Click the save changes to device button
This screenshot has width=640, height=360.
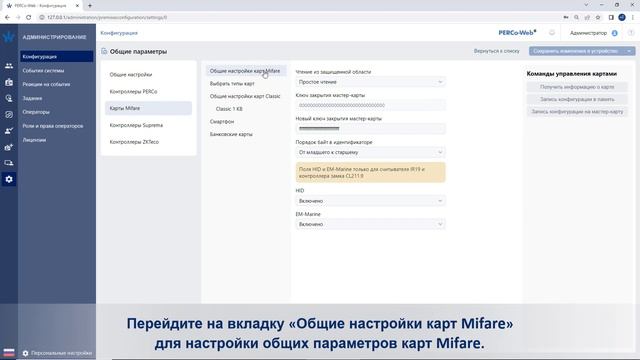[577, 51]
